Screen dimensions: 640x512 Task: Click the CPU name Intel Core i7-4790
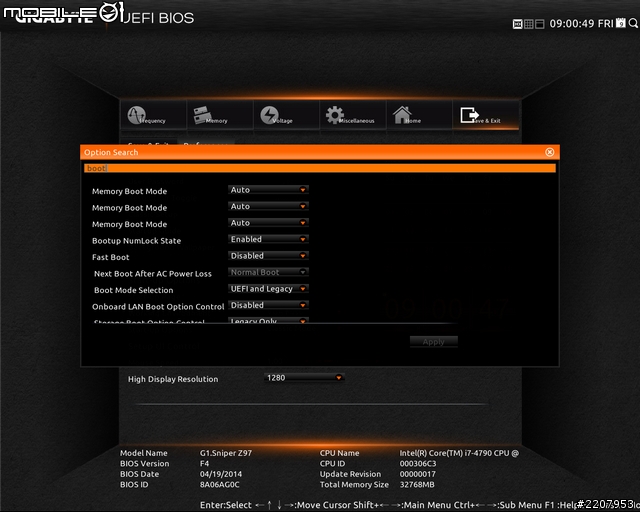459,453
